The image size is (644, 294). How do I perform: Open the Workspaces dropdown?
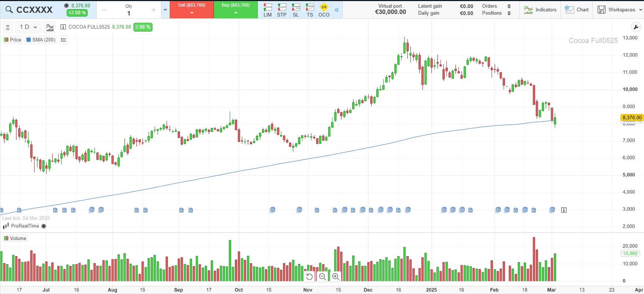(620, 10)
